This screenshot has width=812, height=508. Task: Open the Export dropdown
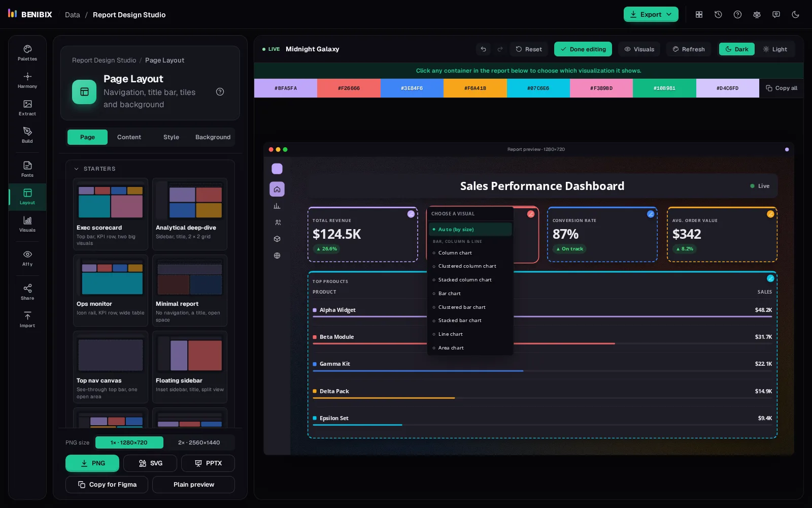(x=651, y=14)
